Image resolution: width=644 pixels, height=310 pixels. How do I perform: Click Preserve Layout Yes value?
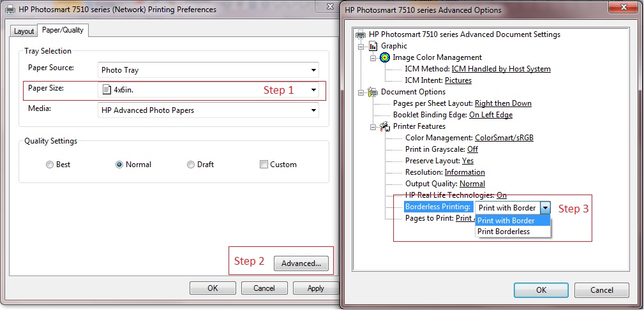tap(468, 161)
